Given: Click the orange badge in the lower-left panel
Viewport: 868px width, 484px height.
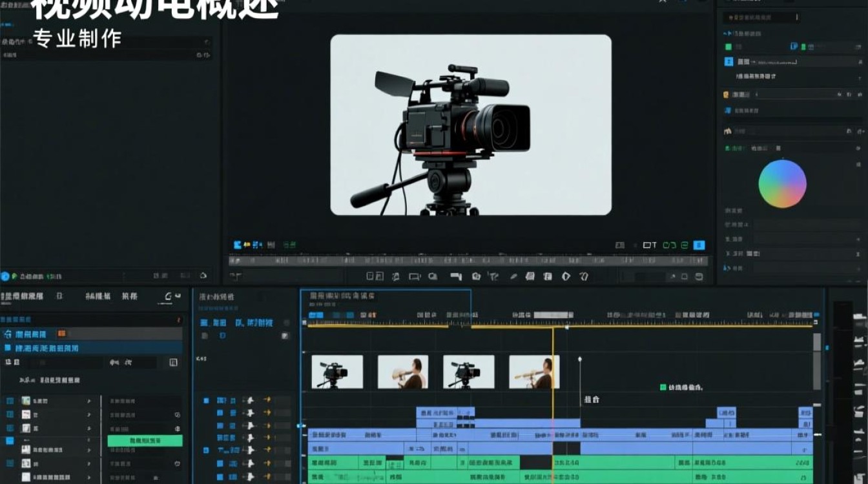Looking at the screenshot, I should coord(61,334).
